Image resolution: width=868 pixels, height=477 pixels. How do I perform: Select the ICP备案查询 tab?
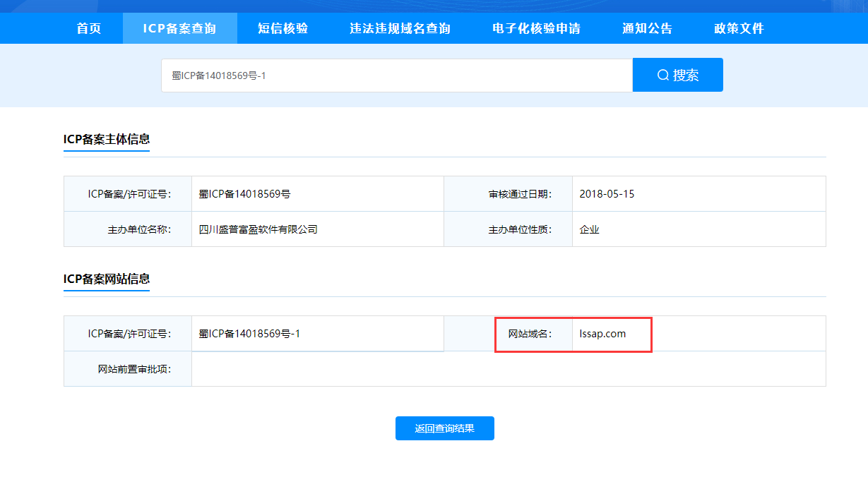[x=179, y=29]
